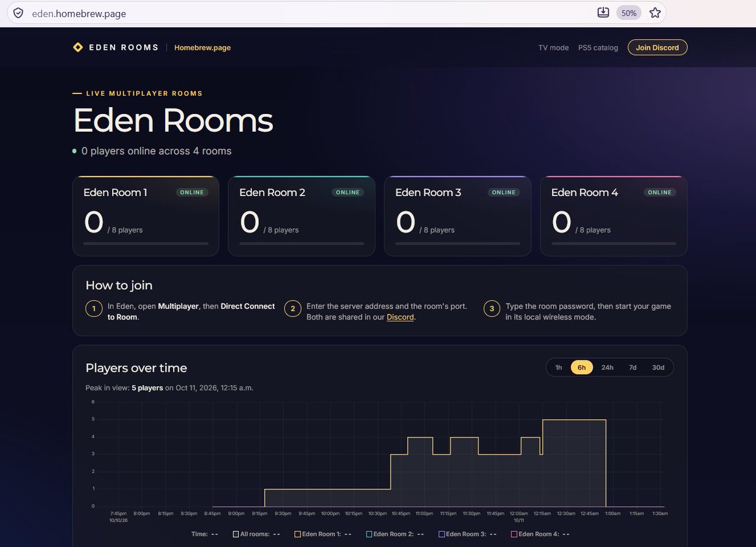Click the 10:45pm label on chart axis
The image size is (756, 547).
[401, 514]
